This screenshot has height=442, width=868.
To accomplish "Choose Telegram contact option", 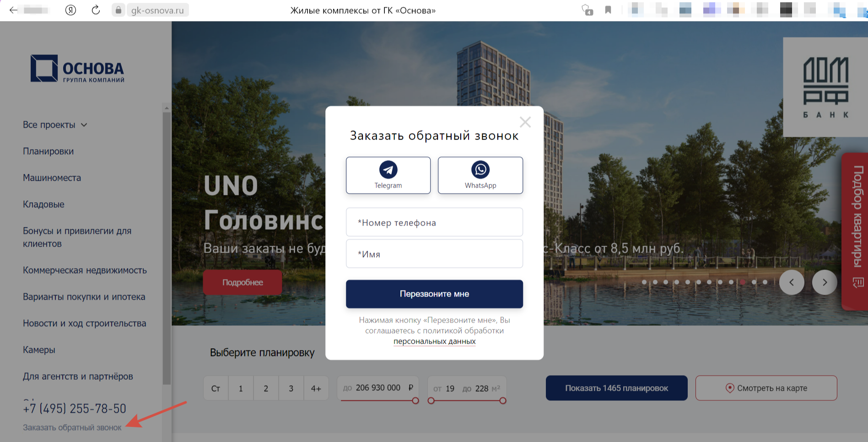I will click(x=388, y=175).
